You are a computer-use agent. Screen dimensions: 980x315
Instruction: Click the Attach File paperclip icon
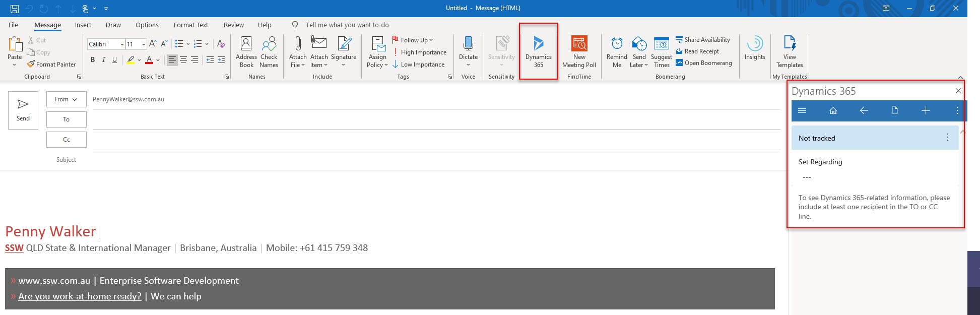click(298, 45)
